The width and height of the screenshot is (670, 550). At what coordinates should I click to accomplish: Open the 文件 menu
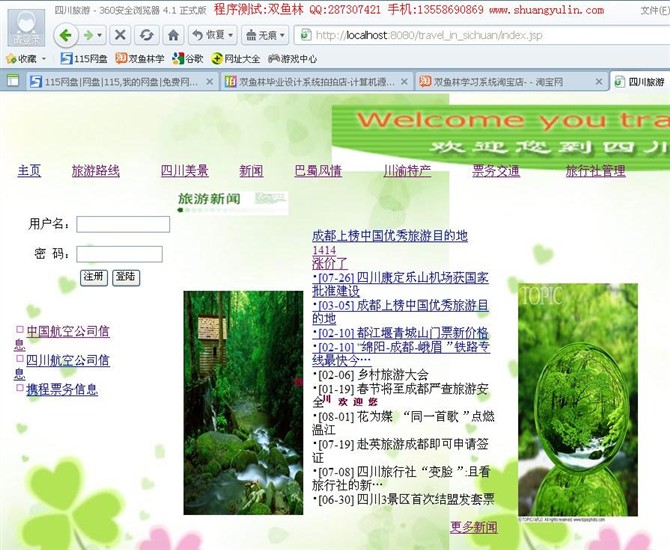coord(655,10)
